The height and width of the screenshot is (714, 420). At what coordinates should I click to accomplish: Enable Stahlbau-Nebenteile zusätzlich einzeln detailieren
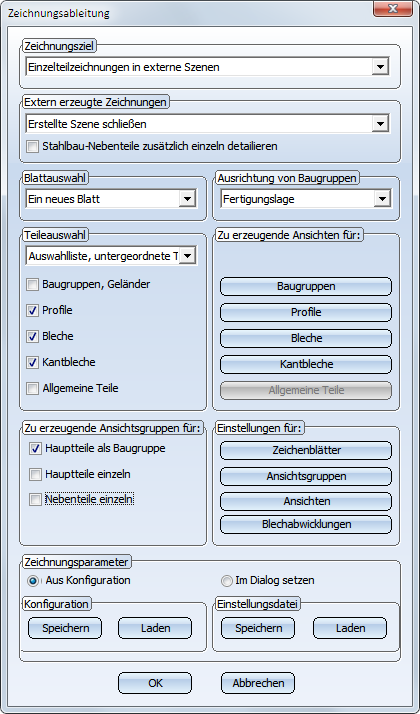32,147
